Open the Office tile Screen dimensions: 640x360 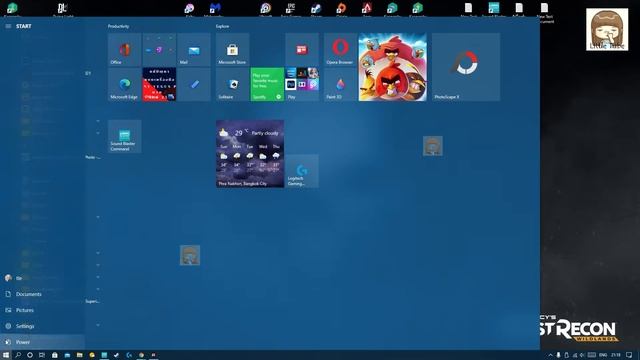pyautogui.click(x=124, y=50)
